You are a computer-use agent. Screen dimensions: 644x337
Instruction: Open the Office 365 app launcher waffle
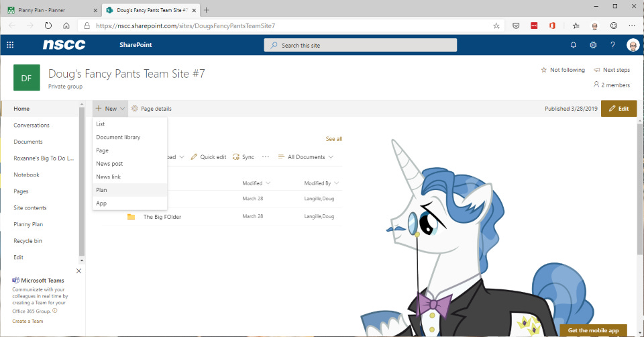click(x=10, y=45)
